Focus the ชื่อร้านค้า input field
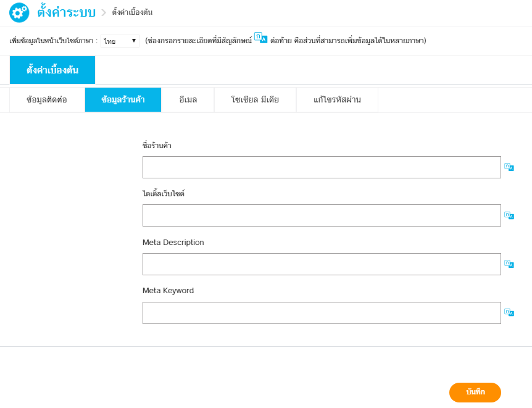The height and width of the screenshot is (408, 532). point(322,167)
